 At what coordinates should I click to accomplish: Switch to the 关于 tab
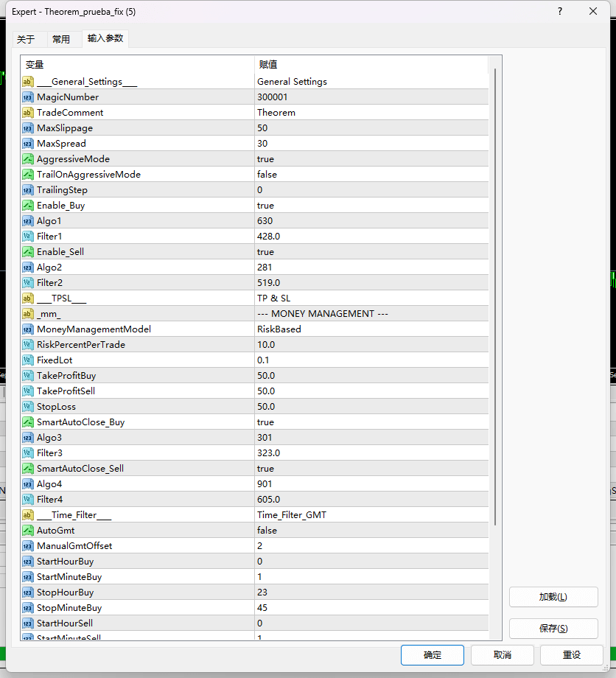point(26,40)
